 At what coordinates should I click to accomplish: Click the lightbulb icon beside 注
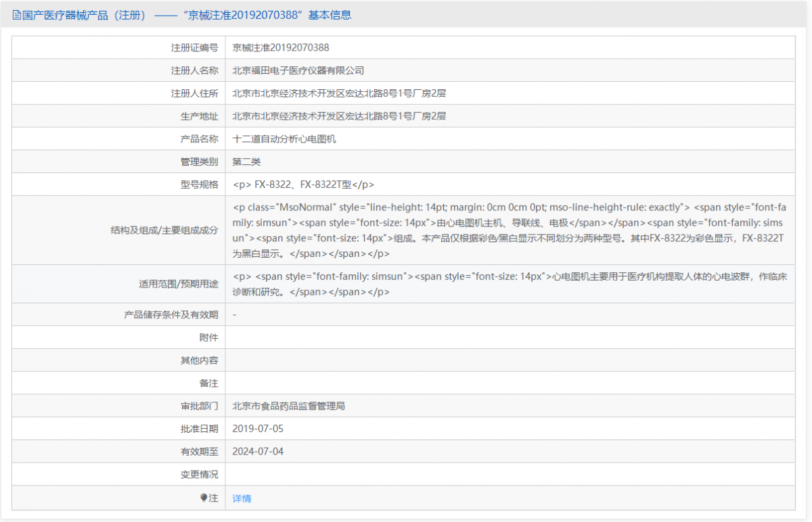204,498
